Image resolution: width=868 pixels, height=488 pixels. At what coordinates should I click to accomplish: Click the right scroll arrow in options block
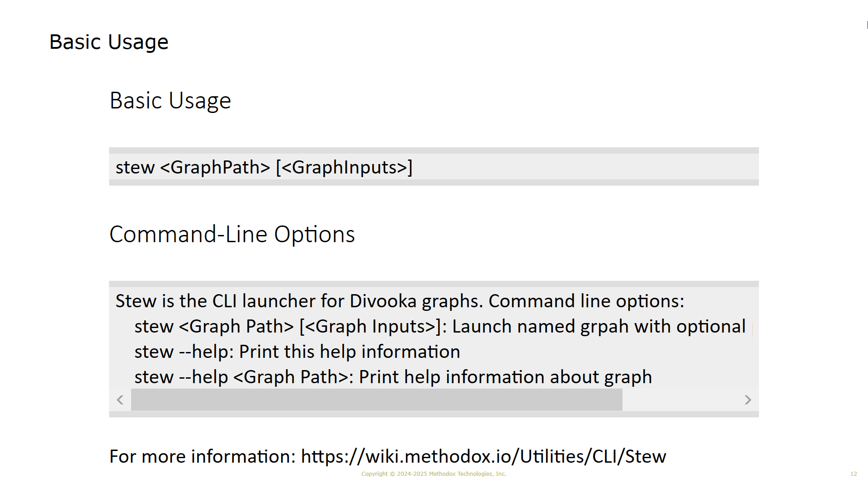click(748, 400)
